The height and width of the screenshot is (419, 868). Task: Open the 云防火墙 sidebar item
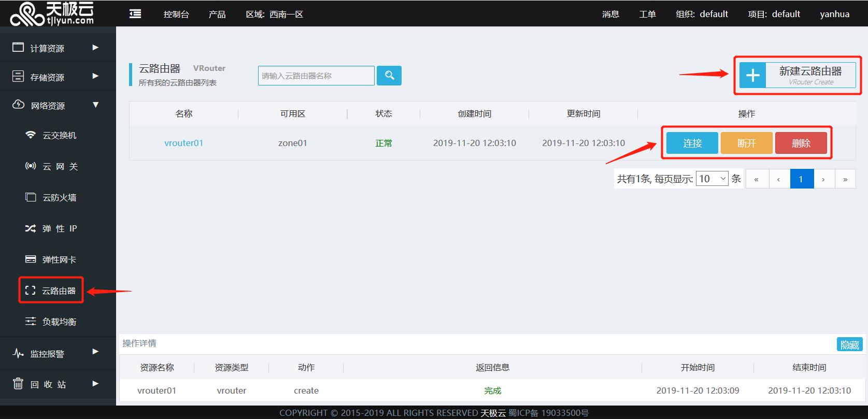[x=59, y=197]
